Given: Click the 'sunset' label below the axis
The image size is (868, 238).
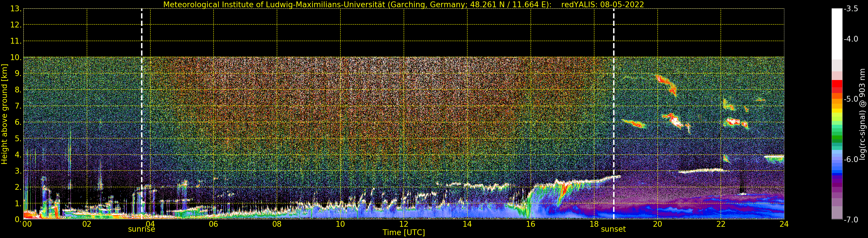Looking at the screenshot, I should tap(613, 229).
